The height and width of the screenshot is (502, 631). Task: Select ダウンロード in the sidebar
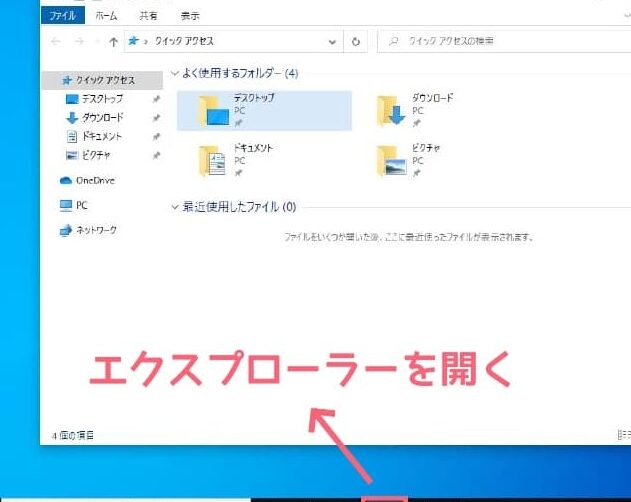pyautogui.click(x=100, y=117)
